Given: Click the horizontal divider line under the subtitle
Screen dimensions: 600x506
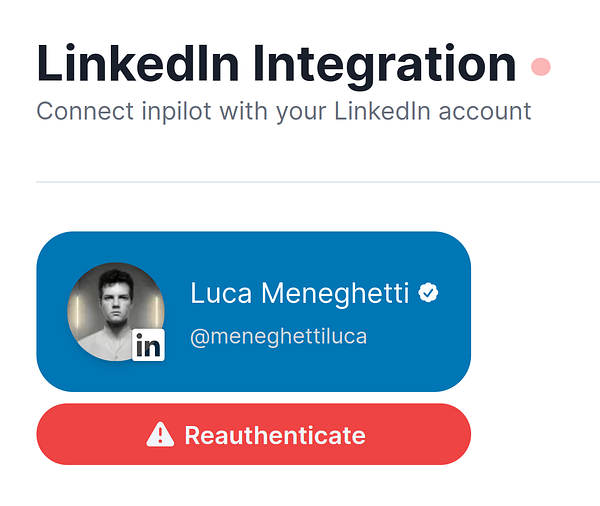Looking at the screenshot, I should [300, 182].
